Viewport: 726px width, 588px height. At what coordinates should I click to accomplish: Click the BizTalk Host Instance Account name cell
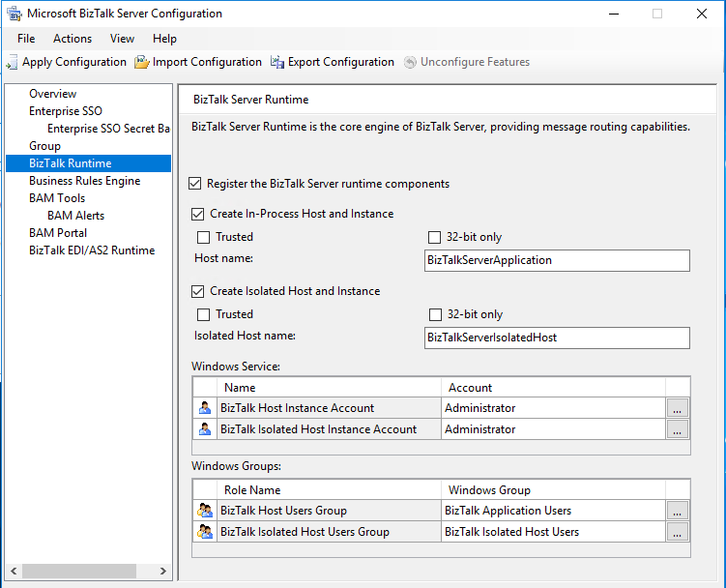329,408
